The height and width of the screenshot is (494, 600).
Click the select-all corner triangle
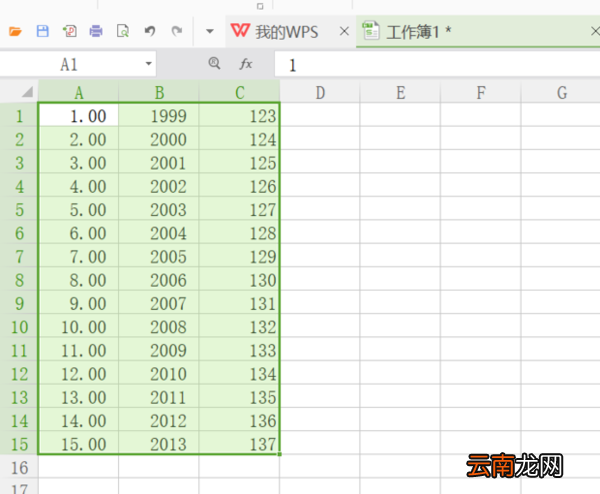pos(27,92)
